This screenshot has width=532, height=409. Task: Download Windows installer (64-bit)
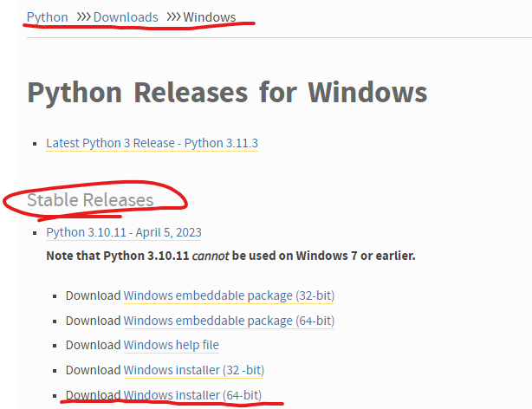pos(192,395)
